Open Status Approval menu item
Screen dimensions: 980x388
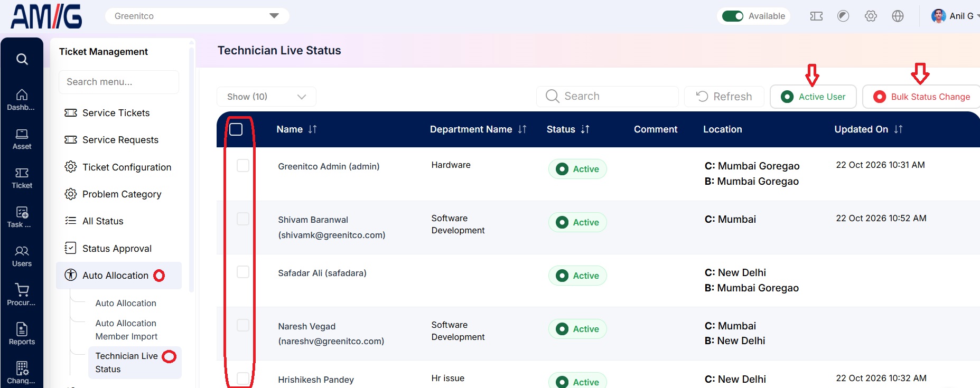117,249
